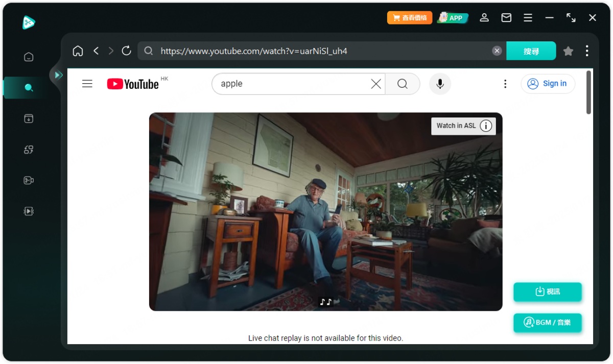The width and height of the screenshot is (613, 364).
Task: Clear the URL with the X button
Action: [497, 51]
